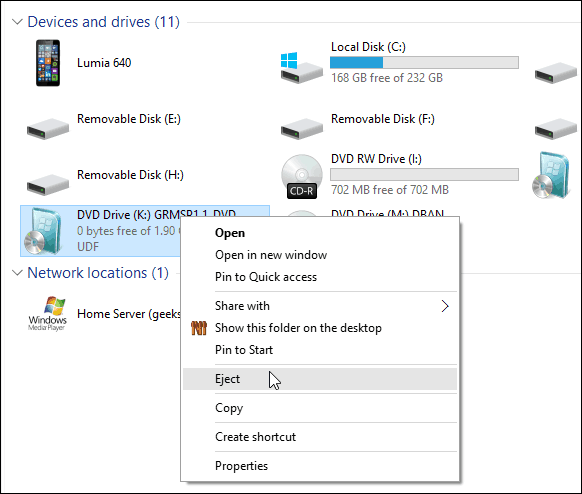Open Properties from the context menu
The height and width of the screenshot is (494, 582).
pos(320,466)
